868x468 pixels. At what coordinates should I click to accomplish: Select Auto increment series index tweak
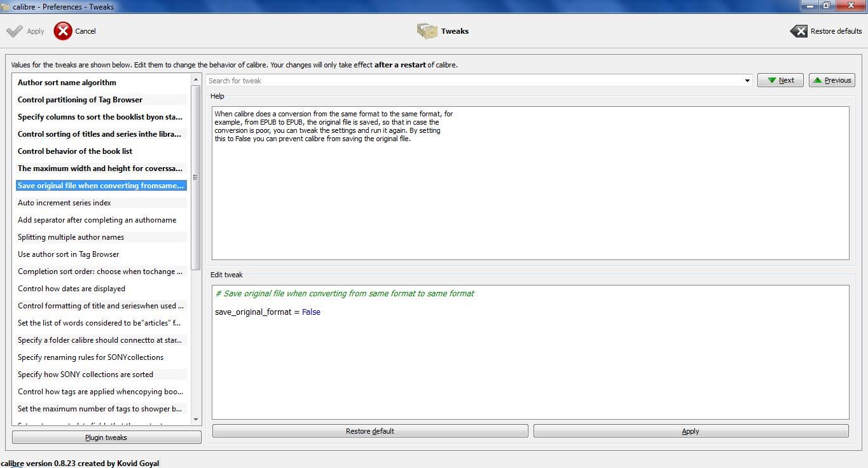point(102,203)
